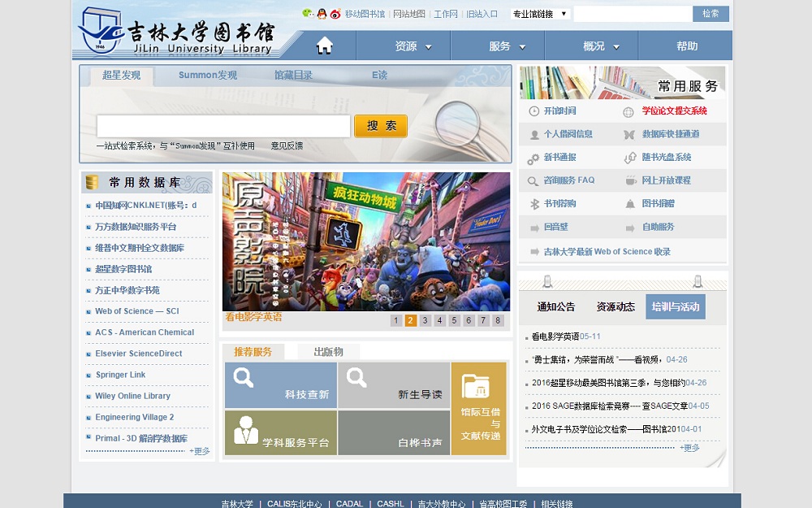Click the magnifier icon for 咨询服务 FAQ
Image resolution: width=812 pixels, height=508 pixels.
(533, 181)
